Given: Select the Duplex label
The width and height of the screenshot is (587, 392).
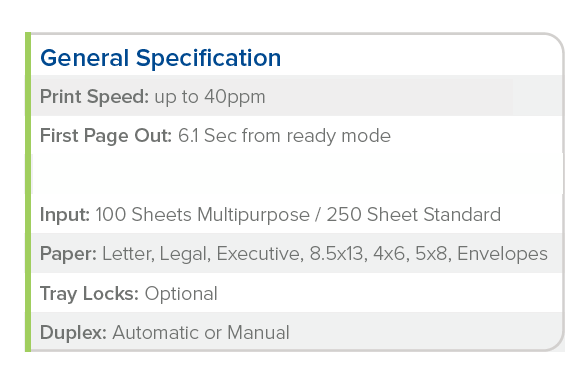Looking at the screenshot, I should [73, 333].
